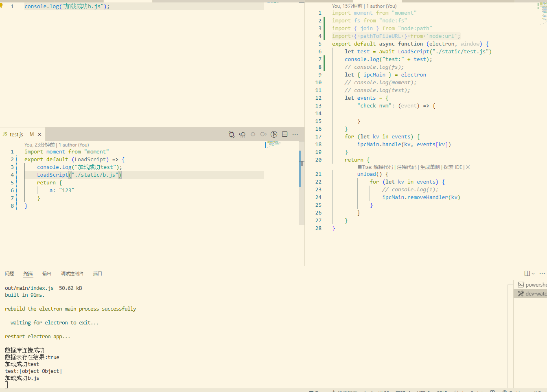This screenshot has height=392, width=547.
Task: Click terminal line '加载成功b.js'
Action: coord(22,378)
